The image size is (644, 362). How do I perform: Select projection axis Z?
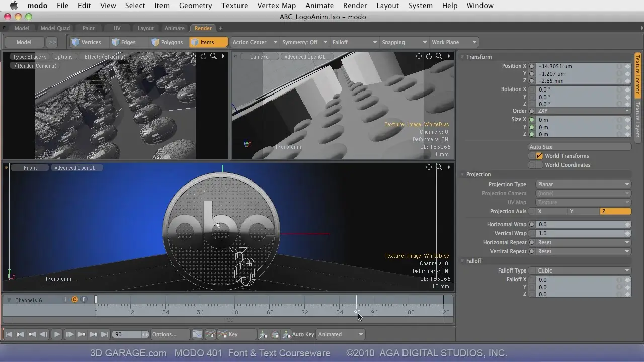point(615,211)
